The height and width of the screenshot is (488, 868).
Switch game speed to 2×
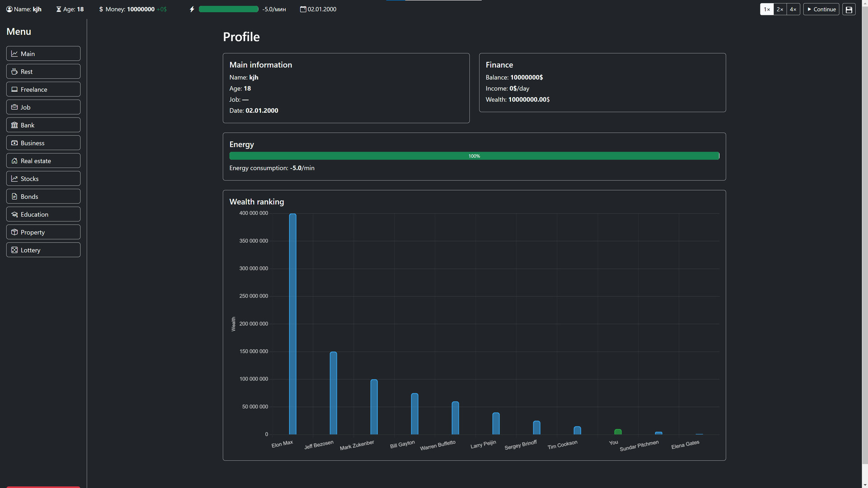(780, 9)
